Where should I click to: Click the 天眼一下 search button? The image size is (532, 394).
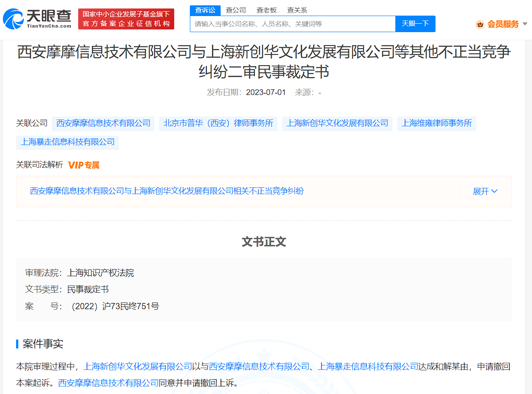[x=415, y=24]
